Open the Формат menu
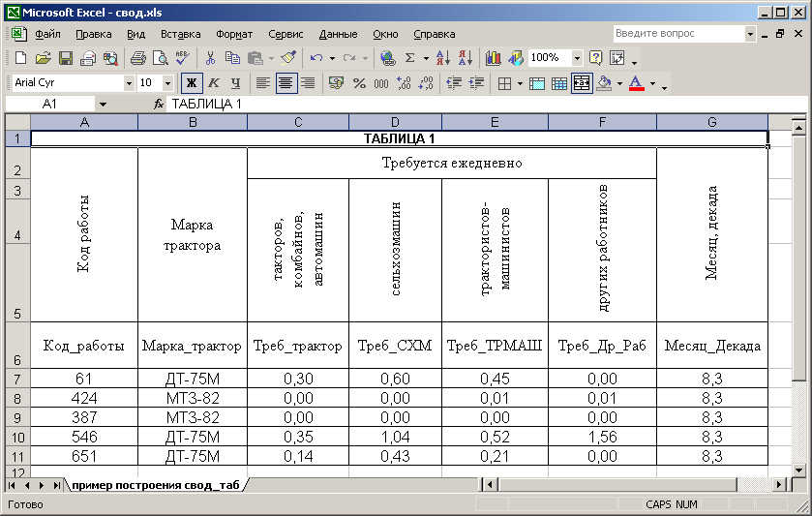Screen dimensions: 812x516 pos(234,34)
